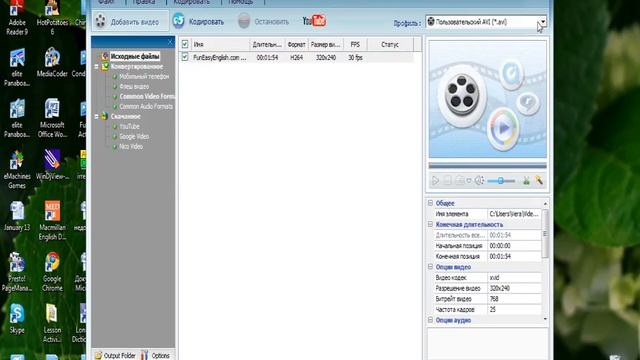Uncheck the FunEasyEnglish.com file checkbox
The width and height of the screenshot is (640, 360).
pos(185,57)
